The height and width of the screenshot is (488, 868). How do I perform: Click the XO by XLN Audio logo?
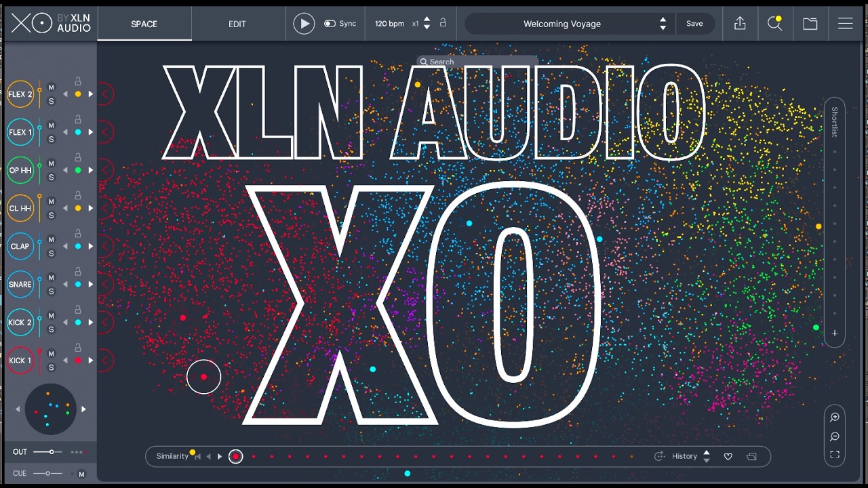pos(51,23)
